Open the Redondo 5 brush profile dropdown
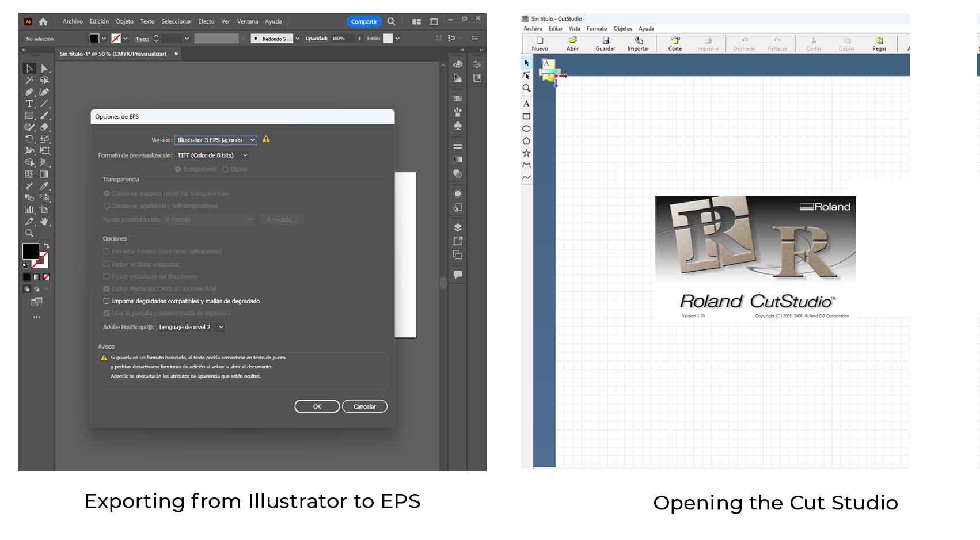 (297, 39)
